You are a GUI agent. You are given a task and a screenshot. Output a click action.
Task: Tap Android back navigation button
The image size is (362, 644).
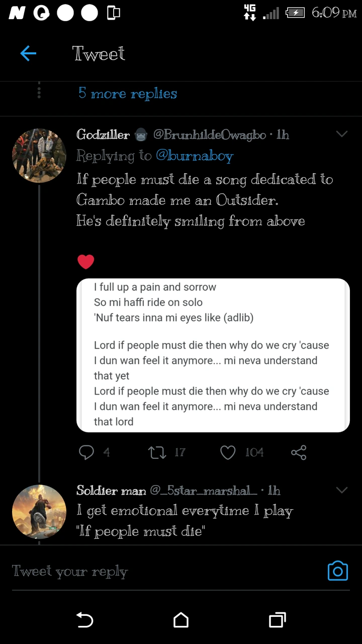(84, 620)
